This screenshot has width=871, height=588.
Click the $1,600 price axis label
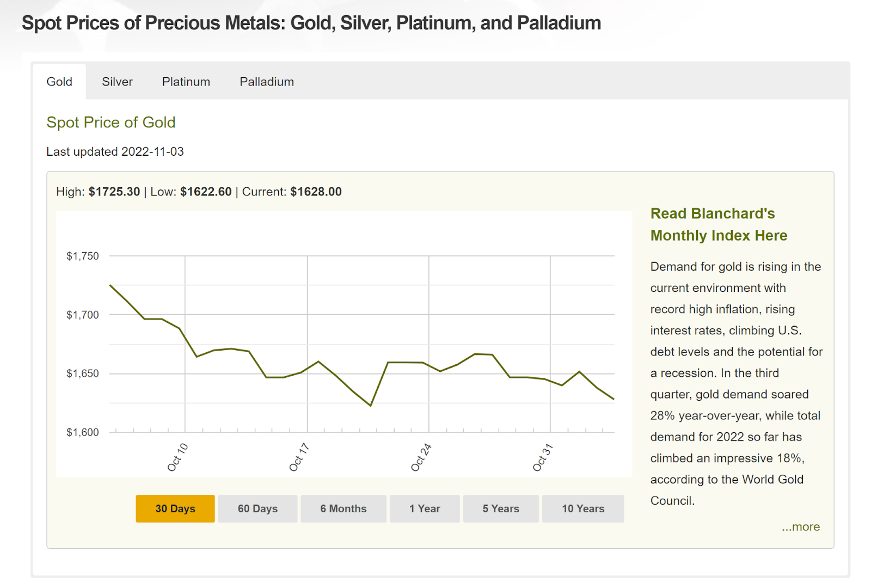tap(83, 432)
